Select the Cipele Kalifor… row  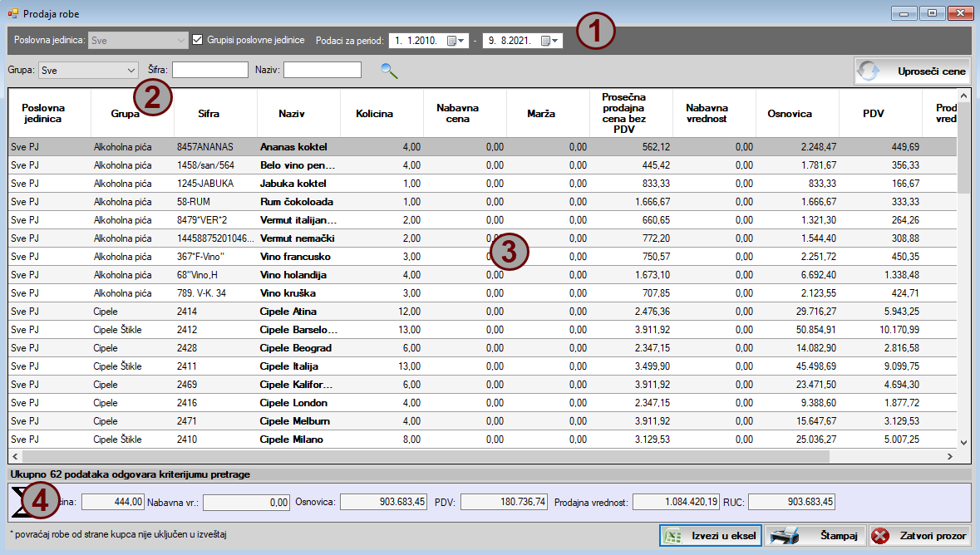point(482,385)
